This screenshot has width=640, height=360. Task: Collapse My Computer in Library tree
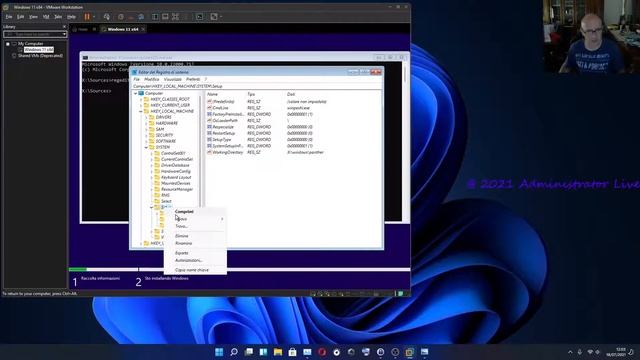coord(7,44)
